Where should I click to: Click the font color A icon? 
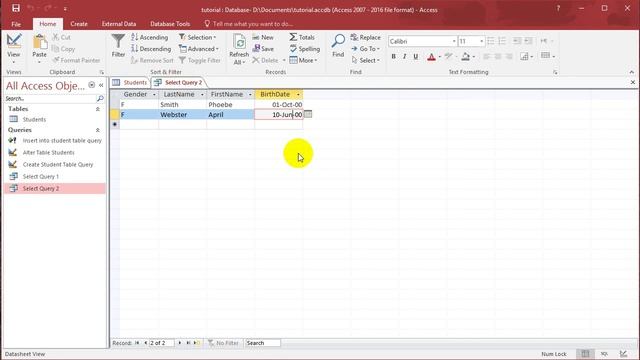click(431, 57)
